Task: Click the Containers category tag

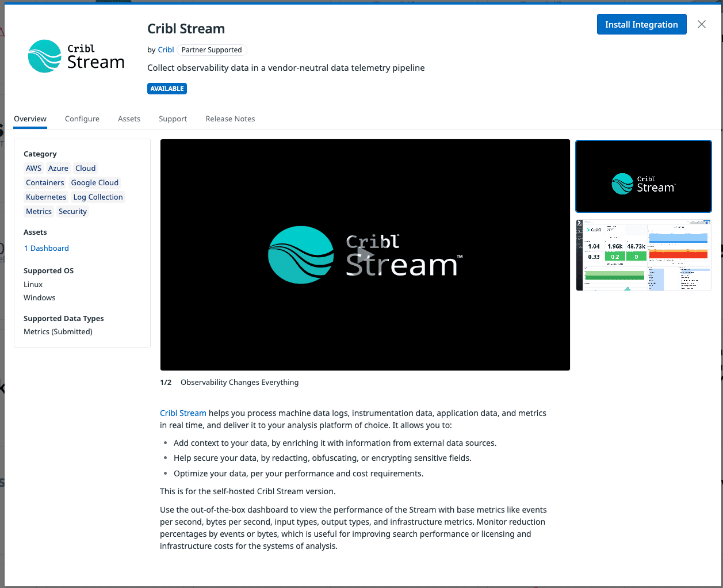Action: [x=45, y=182]
